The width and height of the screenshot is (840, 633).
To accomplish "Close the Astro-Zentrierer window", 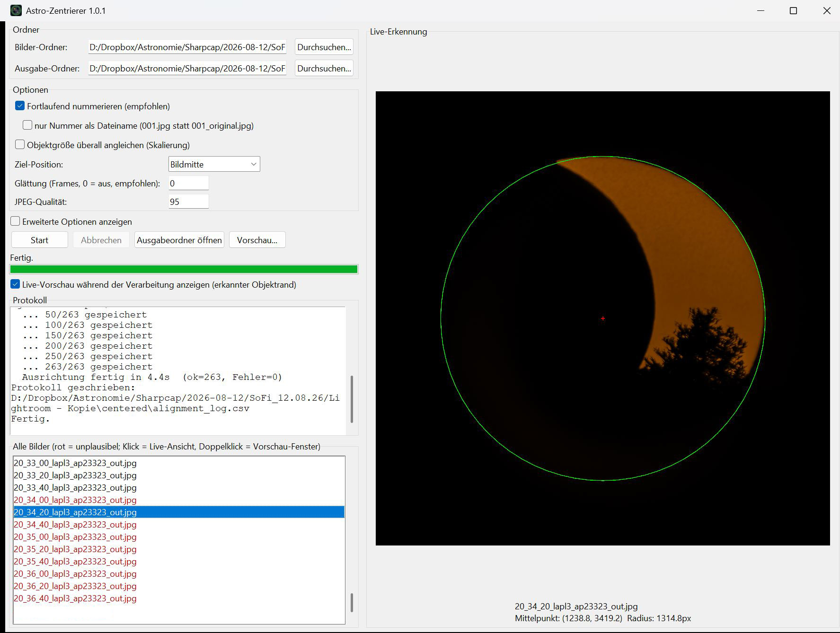I will pos(827,10).
